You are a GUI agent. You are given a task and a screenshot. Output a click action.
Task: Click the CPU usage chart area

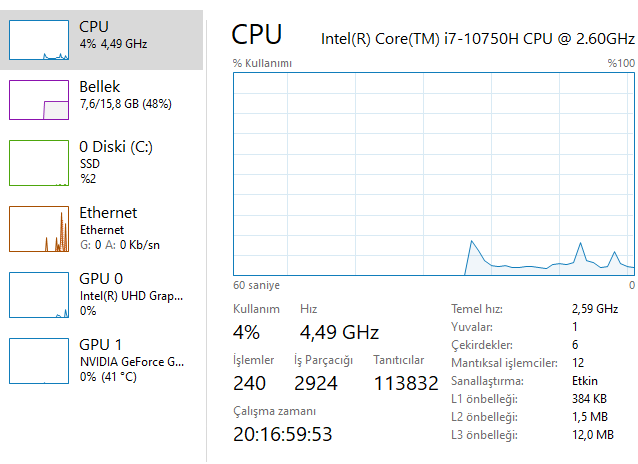click(433, 172)
